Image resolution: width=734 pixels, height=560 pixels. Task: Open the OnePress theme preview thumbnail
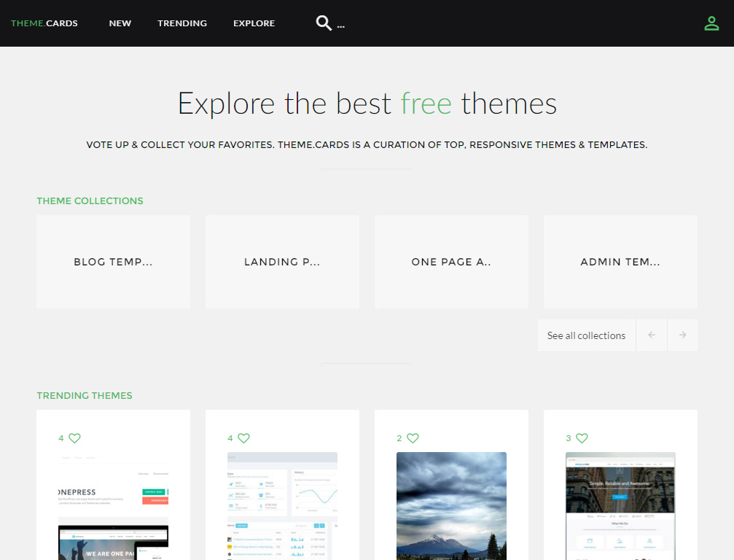point(113,506)
